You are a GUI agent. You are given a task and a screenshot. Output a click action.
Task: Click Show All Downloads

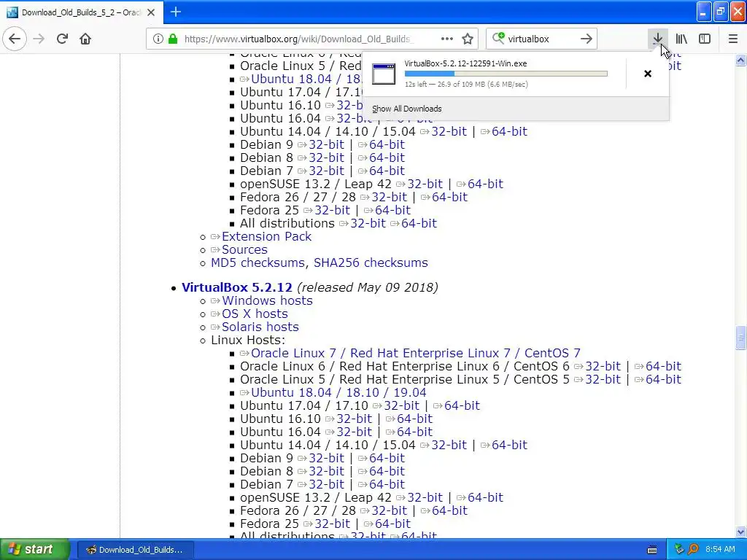point(407,109)
